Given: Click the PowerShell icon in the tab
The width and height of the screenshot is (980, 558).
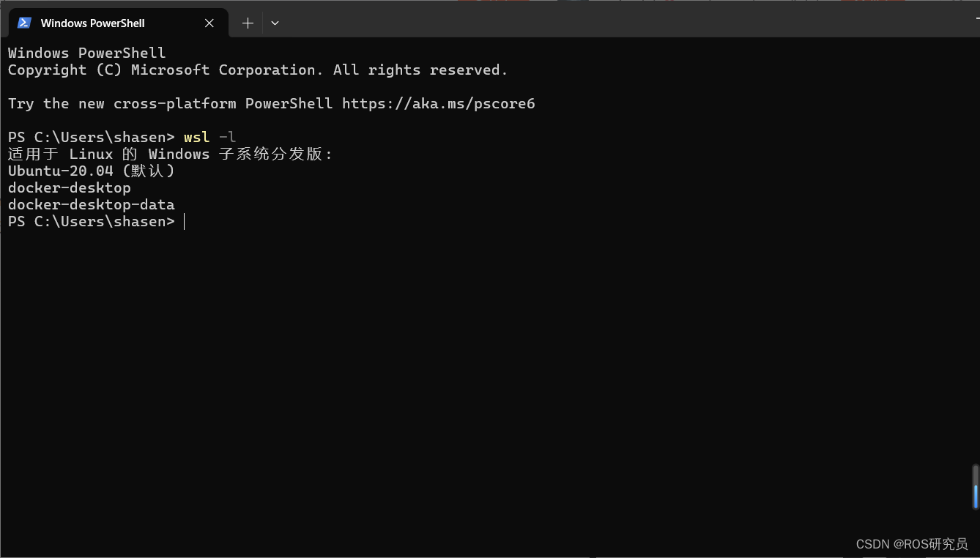Looking at the screenshot, I should [24, 23].
